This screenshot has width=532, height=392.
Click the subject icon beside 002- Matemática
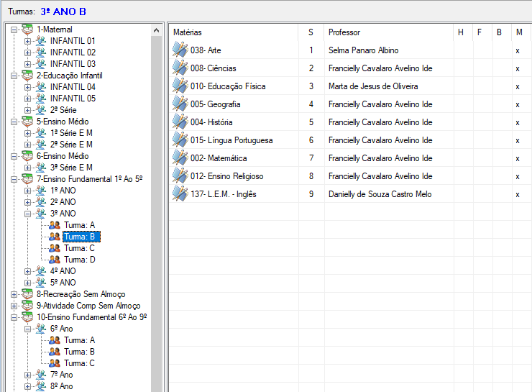pos(180,158)
